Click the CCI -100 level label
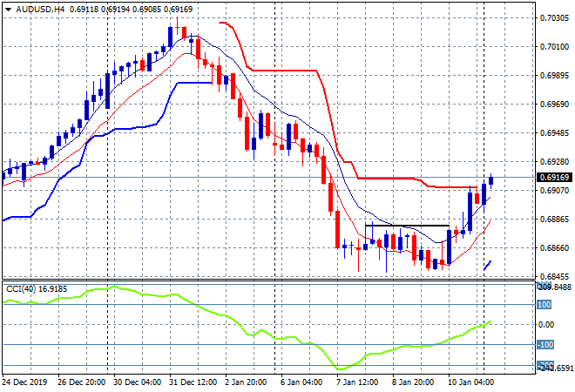 [x=545, y=345]
